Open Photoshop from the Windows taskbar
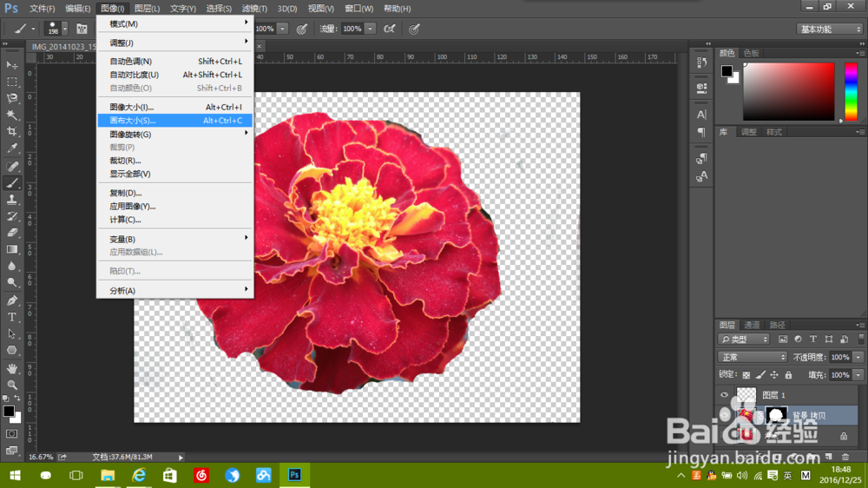 click(294, 475)
